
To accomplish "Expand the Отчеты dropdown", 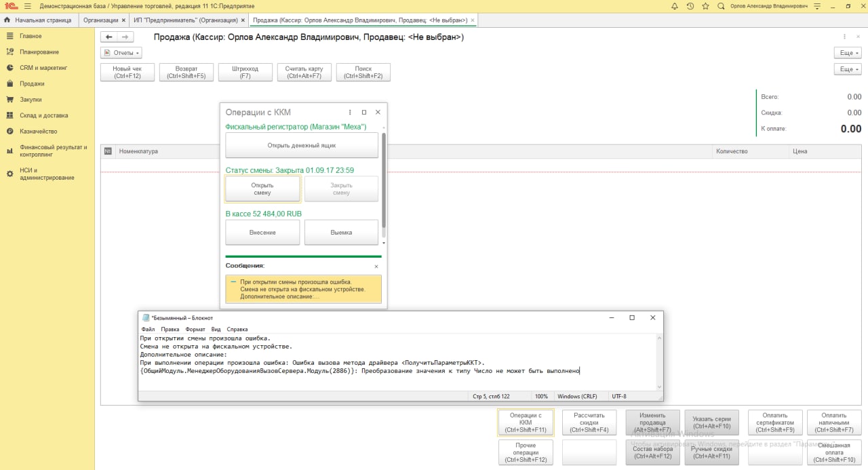I will tap(121, 52).
